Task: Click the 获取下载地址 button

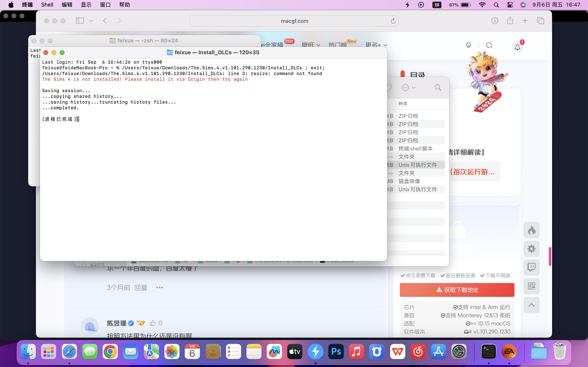Action: [x=457, y=290]
